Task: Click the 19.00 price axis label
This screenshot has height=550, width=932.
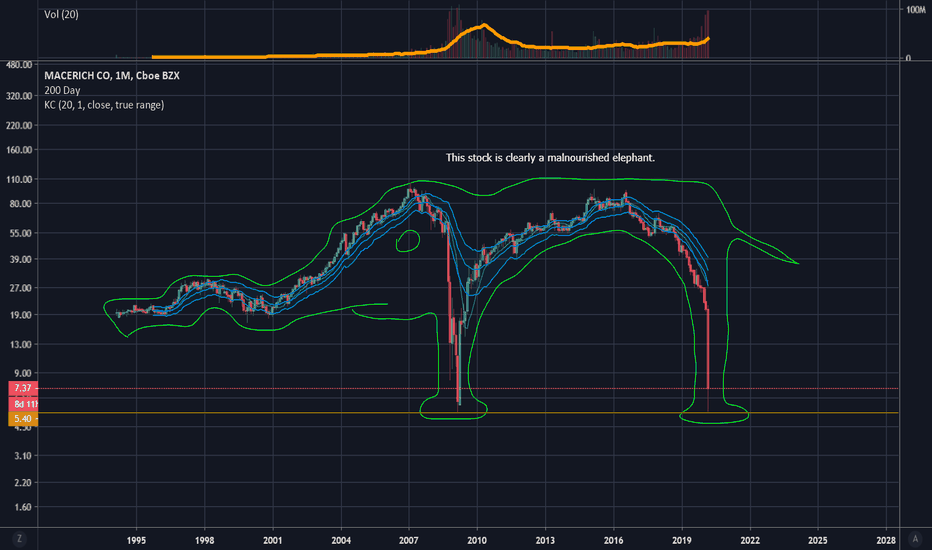Action: coord(20,315)
